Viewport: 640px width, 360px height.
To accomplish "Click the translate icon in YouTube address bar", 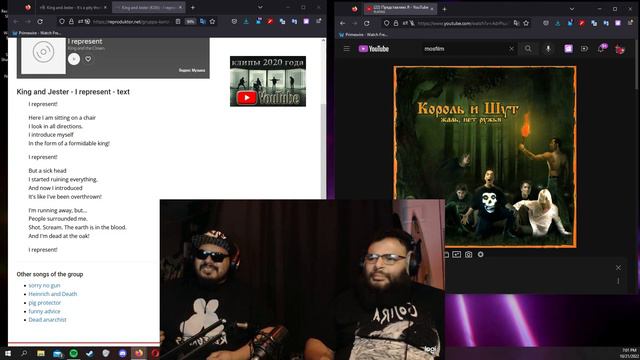I will [517, 23].
